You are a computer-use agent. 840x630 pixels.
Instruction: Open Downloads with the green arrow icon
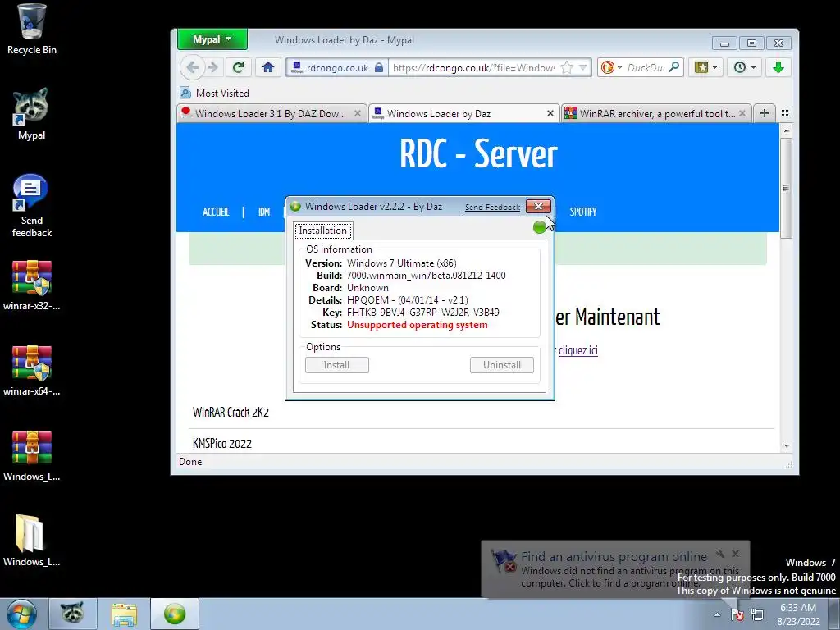[778, 67]
